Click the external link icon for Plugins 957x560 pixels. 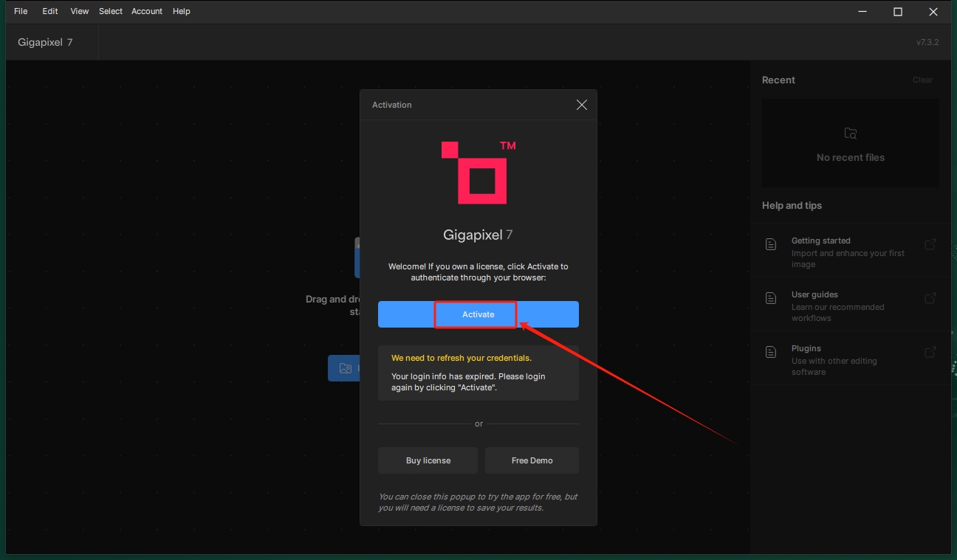pyautogui.click(x=930, y=352)
